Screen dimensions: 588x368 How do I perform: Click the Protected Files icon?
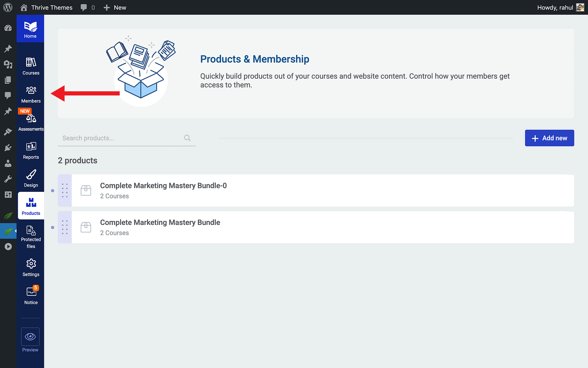[31, 235]
